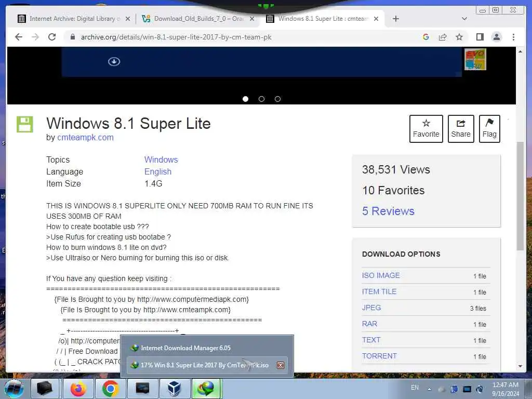Image resolution: width=532 pixels, height=399 pixels.
Task: Close the Windows 8.1 Super Lite tab
Action: [376, 19]
